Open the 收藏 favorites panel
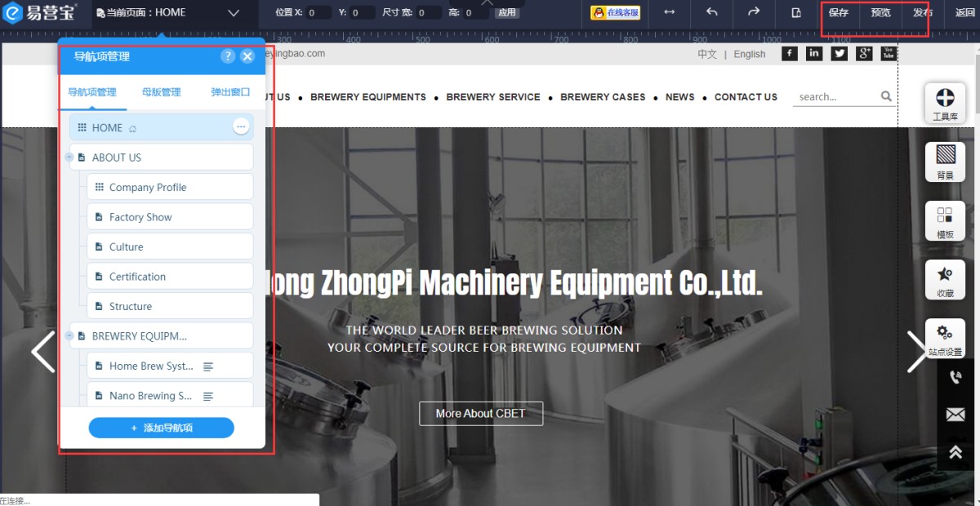 945,279
